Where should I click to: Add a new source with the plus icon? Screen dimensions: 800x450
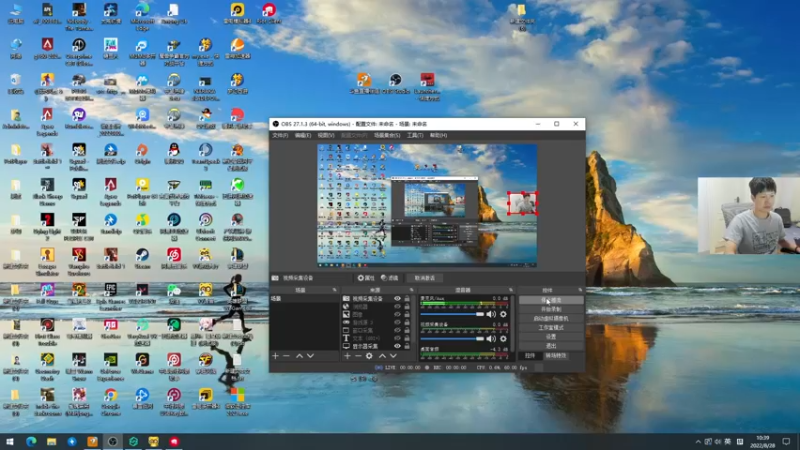click(x=347, y=356)
